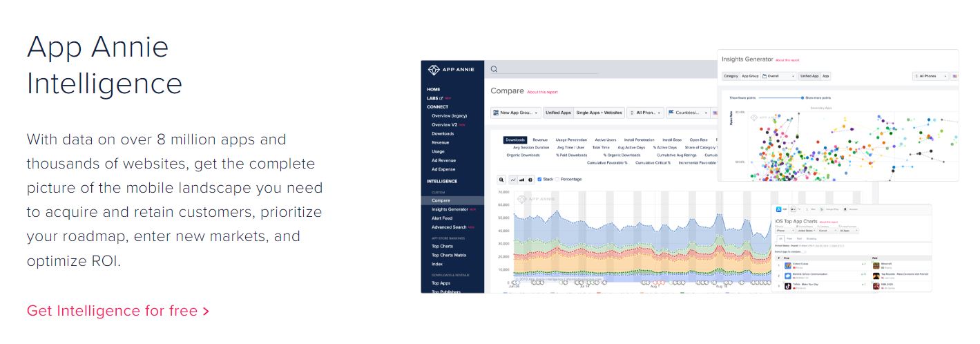Click the App Annie Intelligence heading
The height and width of the screenshot is (344, 980).
tap(104, 64)
